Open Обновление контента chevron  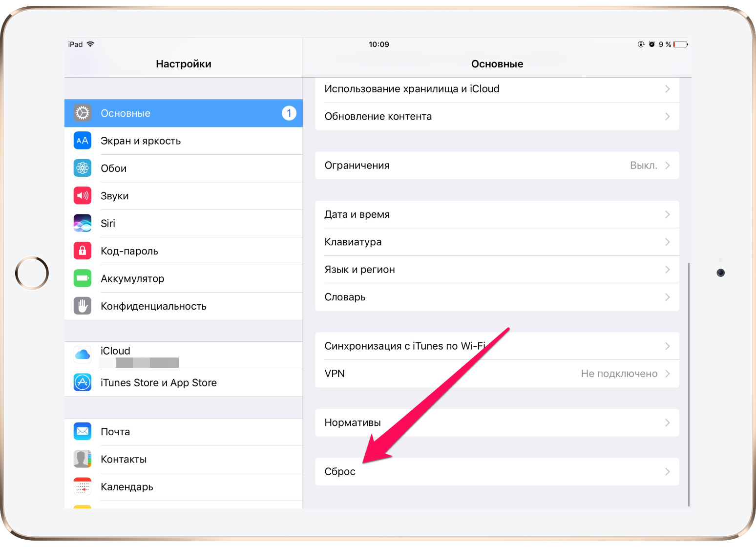pos(668,116)
